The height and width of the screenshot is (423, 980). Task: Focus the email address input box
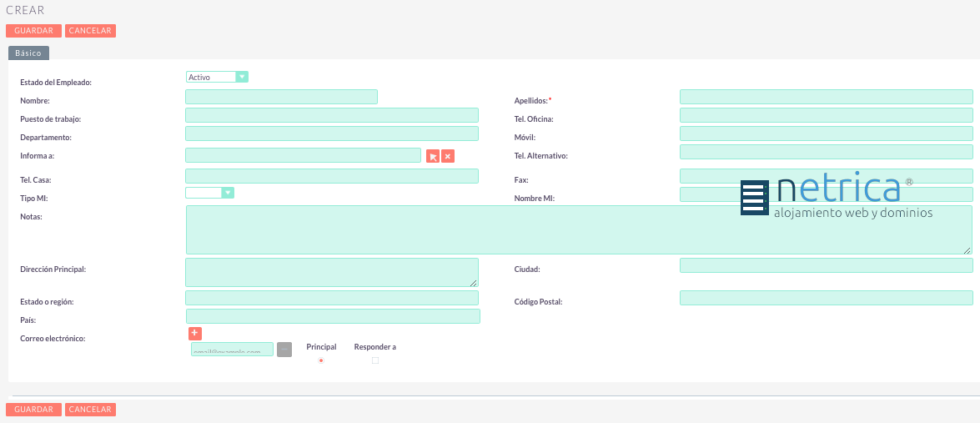pos(232,350)
